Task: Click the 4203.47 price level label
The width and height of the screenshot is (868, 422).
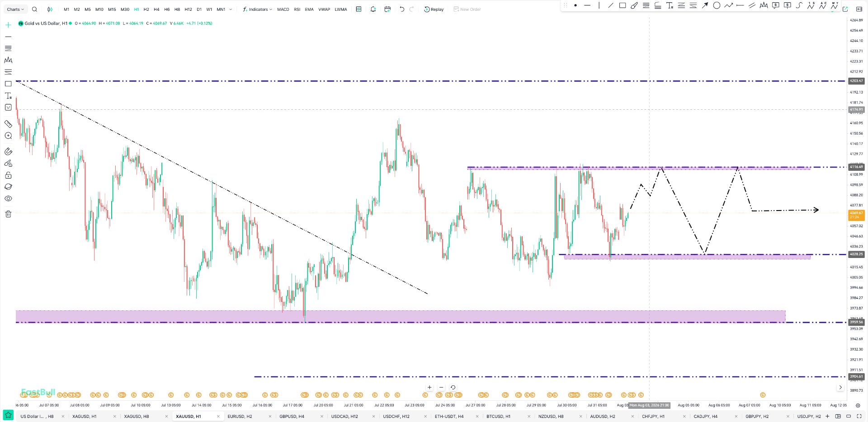Action: [x=856, y=81]
